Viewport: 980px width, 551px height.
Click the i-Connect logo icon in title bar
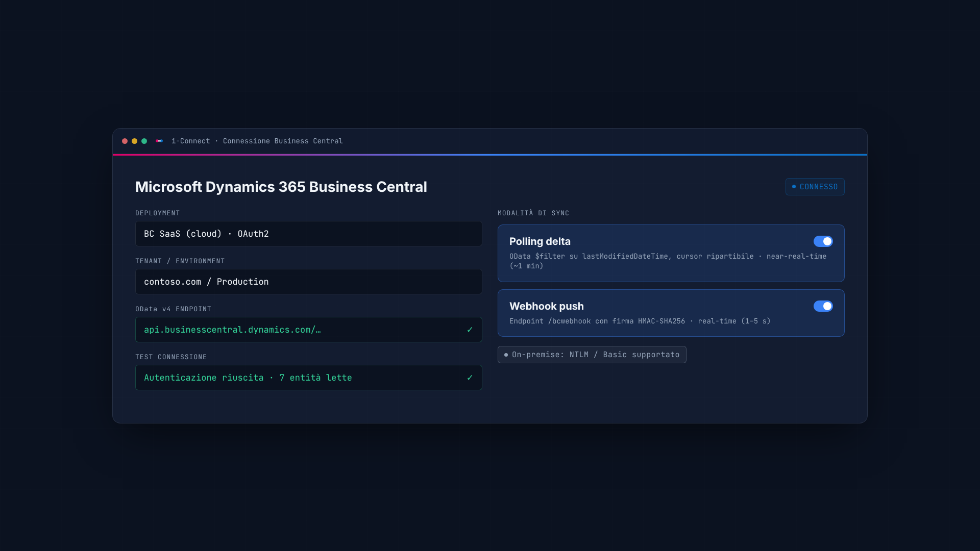(159, 141)
